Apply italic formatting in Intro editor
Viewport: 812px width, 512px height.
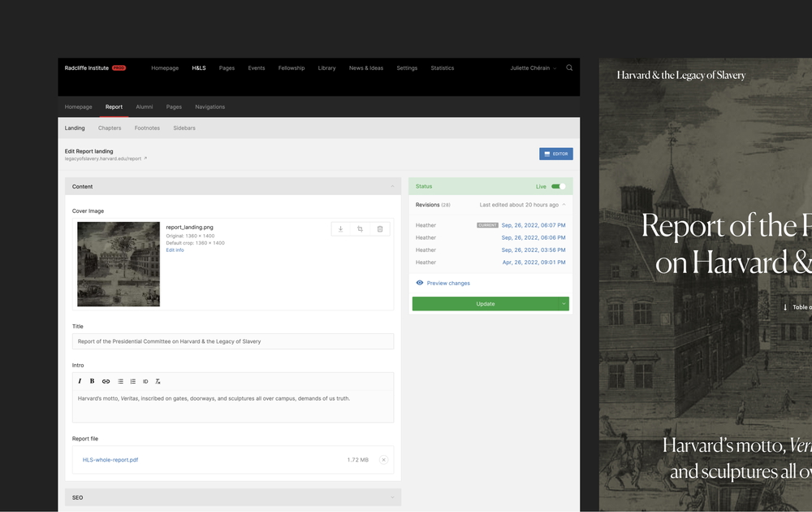pos(80,381)
